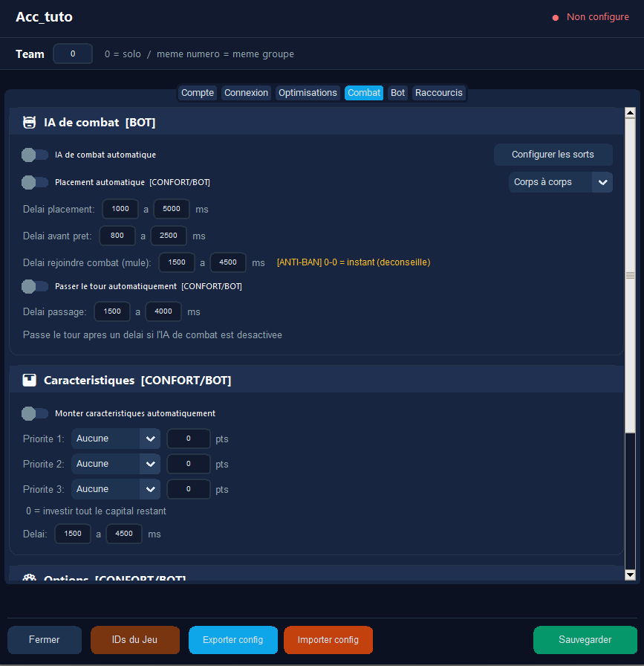Switch to the Optimisations tab
Viewport: 644px width, 666px height.
(x=308, y=93)
